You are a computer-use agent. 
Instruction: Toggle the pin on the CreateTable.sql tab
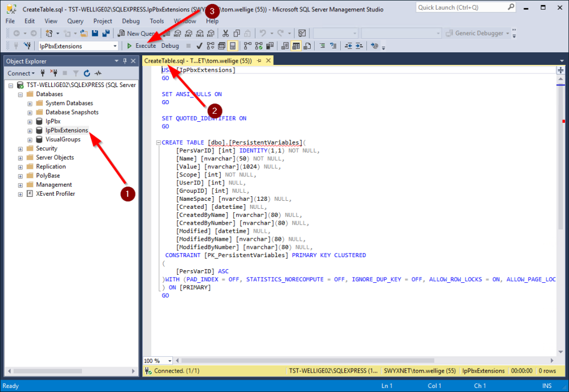(x=259, y=61)
